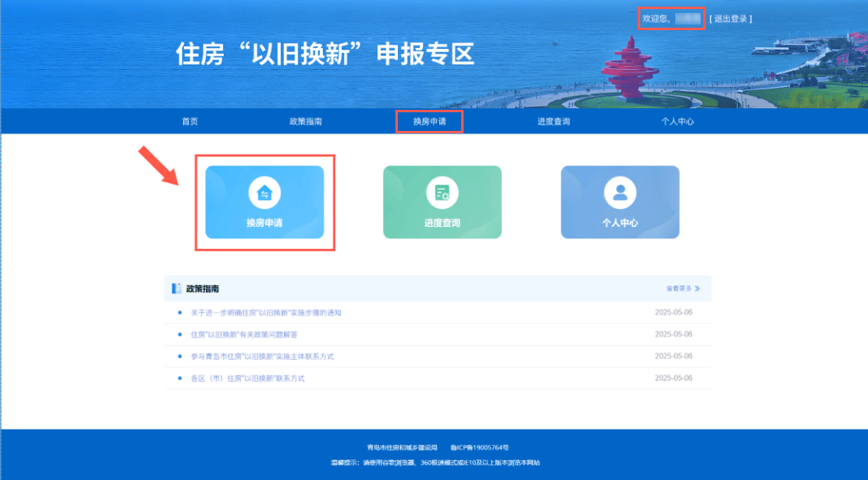Select 换房申请 in the top navigation bar
The width and height of the screenshot is (868, 480).
(x=430, y=121)
